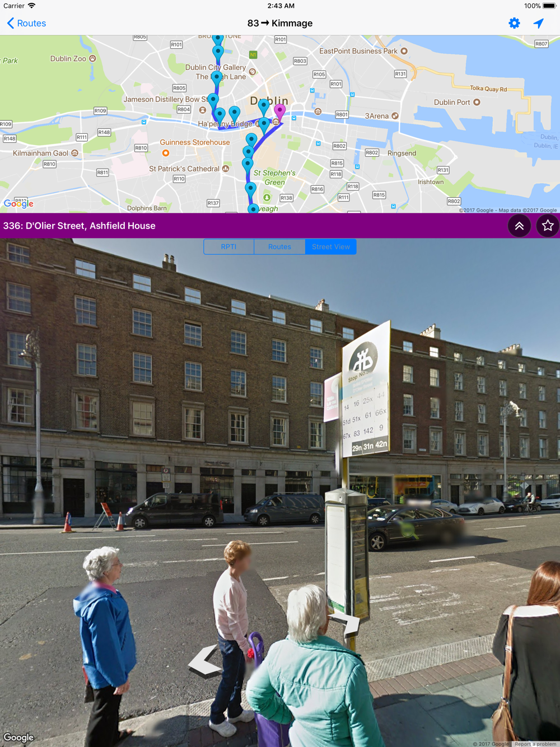Tap the Dublin City Gallery icon

pyautogui.click(x=253, y=72)
